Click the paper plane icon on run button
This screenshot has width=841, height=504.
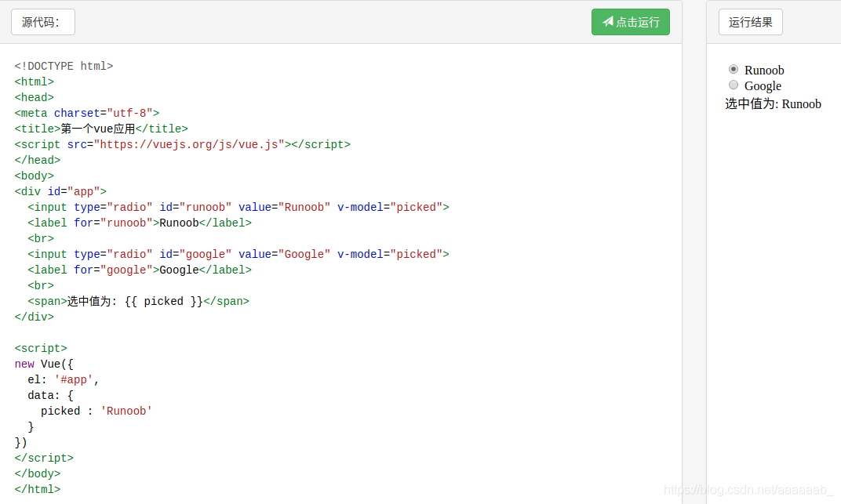coord(607,22)
